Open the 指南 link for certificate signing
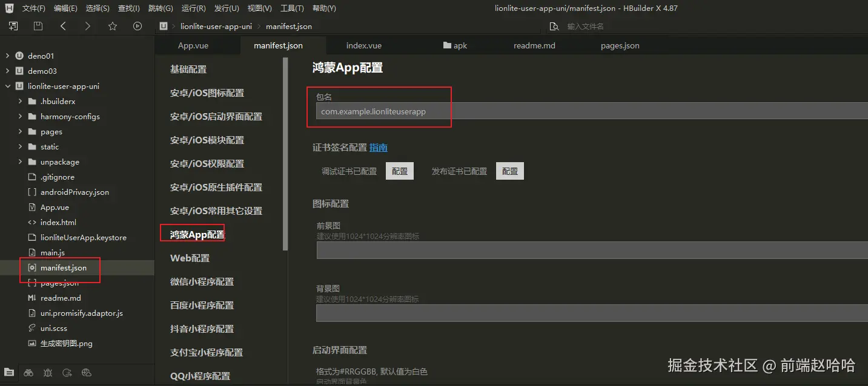Screen dimensions: 868x386 [379, 148]
